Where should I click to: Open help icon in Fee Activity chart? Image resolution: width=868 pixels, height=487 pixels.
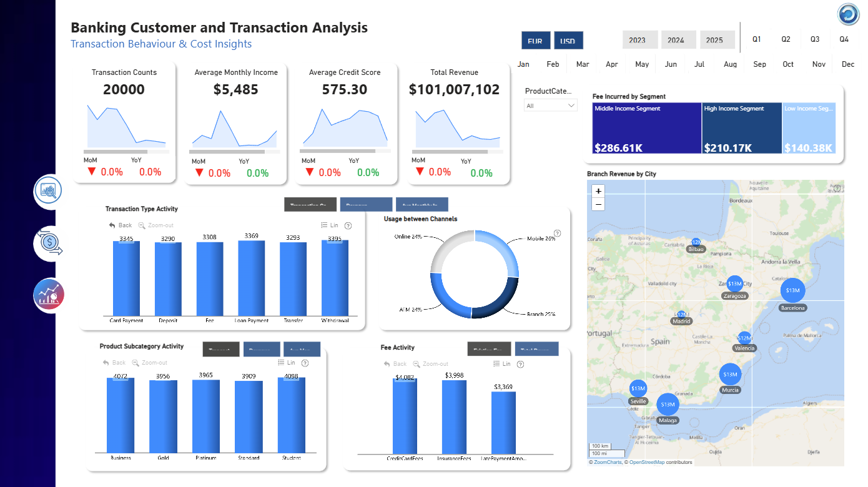point(521,364)
